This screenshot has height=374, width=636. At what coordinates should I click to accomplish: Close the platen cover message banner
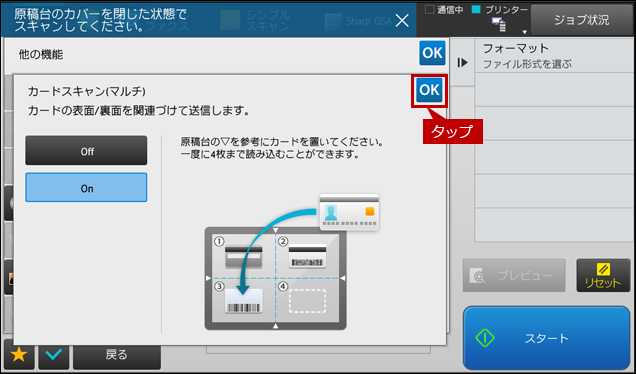(402, 20)
